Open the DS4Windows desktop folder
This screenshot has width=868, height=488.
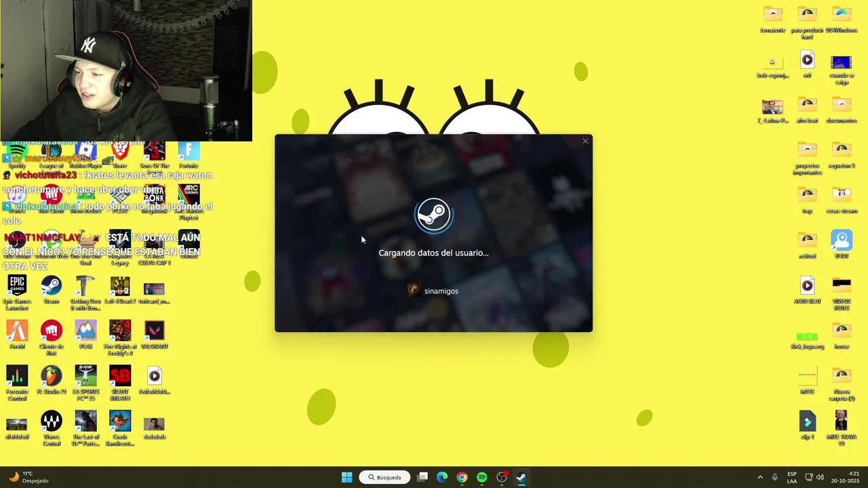coord(841,19)
